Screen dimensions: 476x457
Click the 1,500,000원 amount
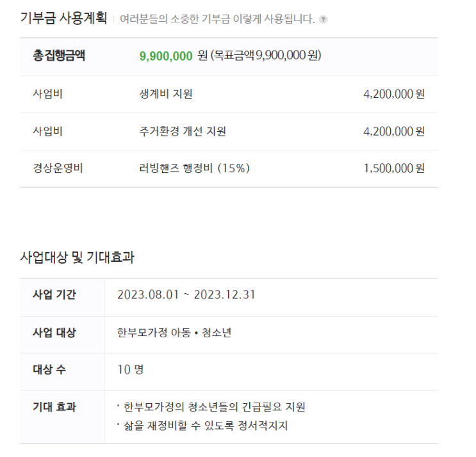pos(394,168)
